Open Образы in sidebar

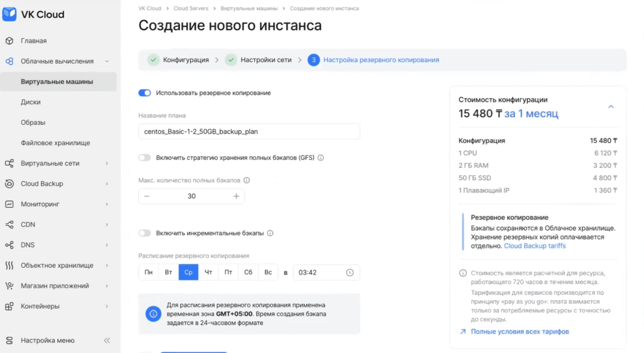pyautogui.click(x=33, y=123)
